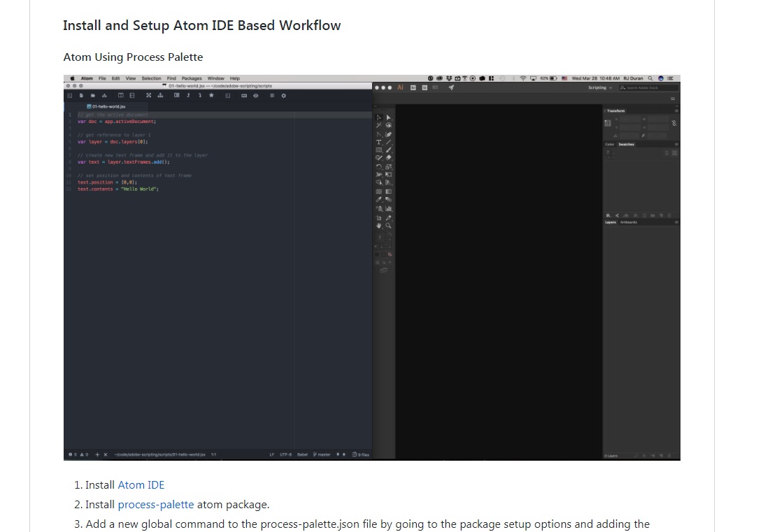Select the Rectangle tool in Illustrator

click(379, 150)
